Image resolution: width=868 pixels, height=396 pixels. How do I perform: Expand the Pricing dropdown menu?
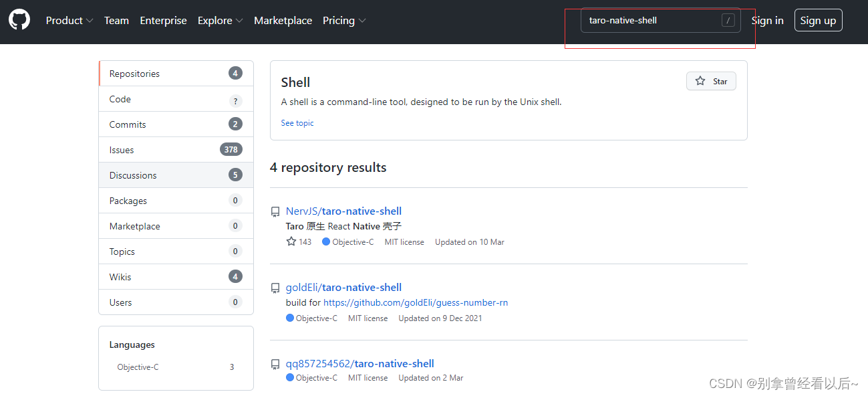click(344, 21)
